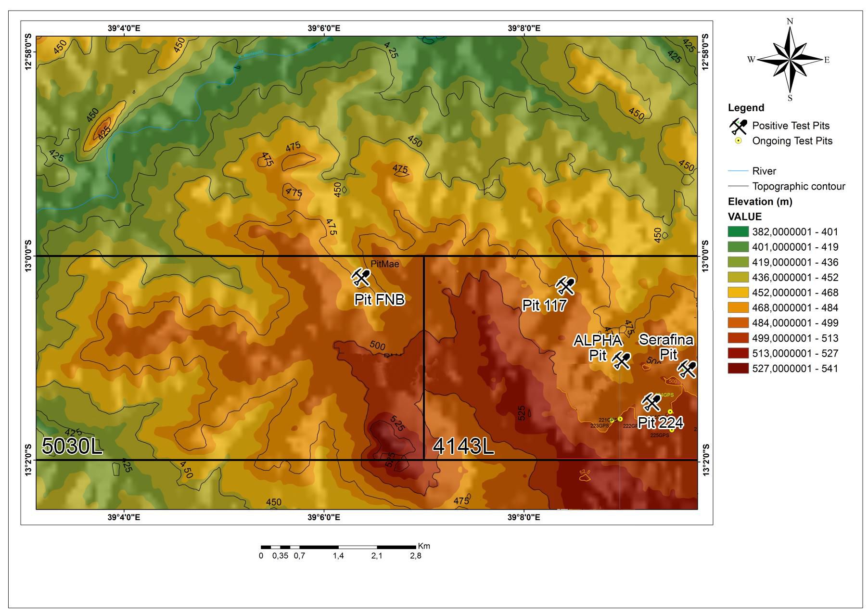Click the Pit FNB pick-and-shovel marker
868x614 pixels.
[360, 277]
